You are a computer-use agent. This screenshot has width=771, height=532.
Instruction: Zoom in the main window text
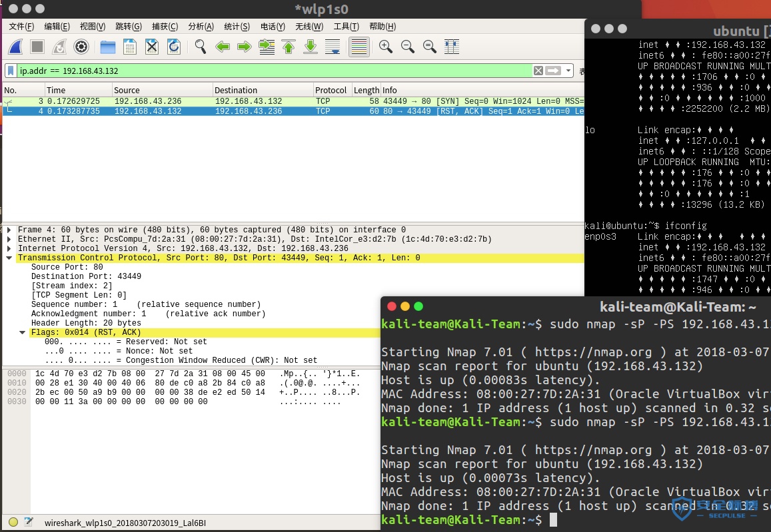pos(385,47)
